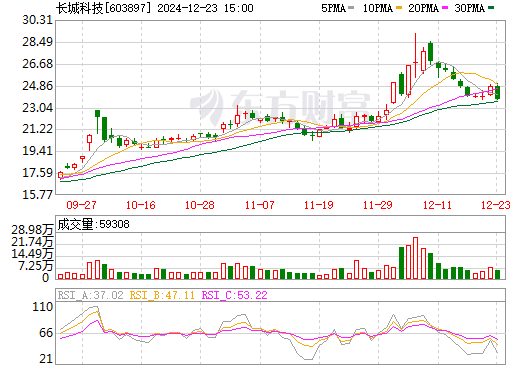This screenshot has height=365, width=520.
Task: Click the 10PMA legend label
Action: point(377,8)
